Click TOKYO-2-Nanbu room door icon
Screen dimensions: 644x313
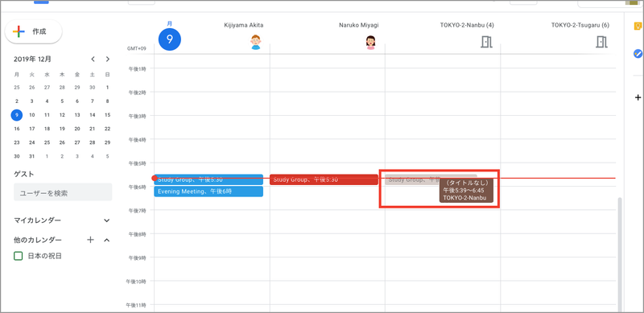click(x=486, y=42)
